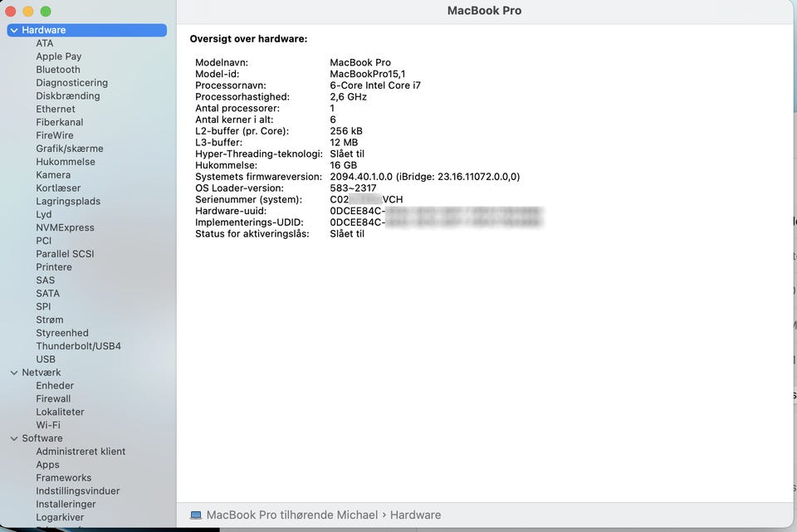Select Apple Pay in sidebar
The height and width of the screenshot is (532, 797).
[x=58, y=56]
